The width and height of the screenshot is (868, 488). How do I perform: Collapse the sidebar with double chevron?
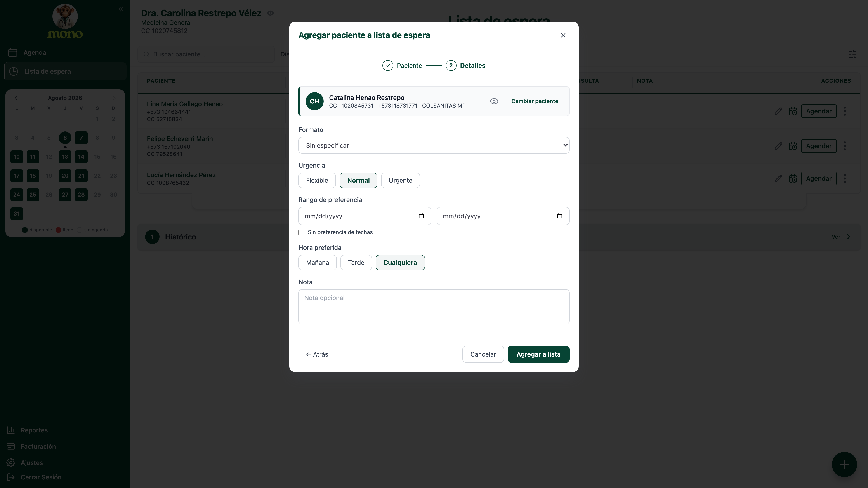pyautogui.click(x=121, y=9)
